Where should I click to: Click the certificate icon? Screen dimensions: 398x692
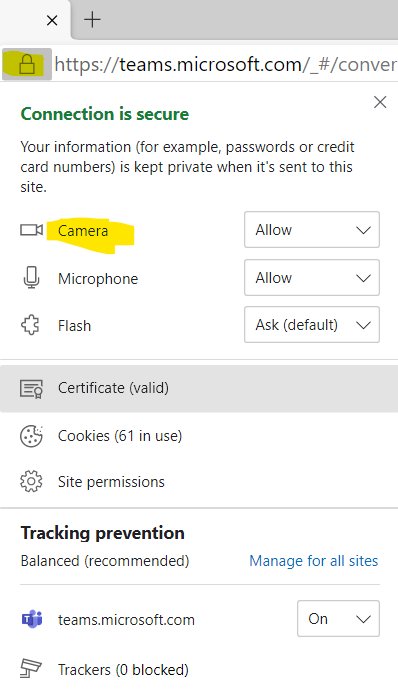click(31, 388)
